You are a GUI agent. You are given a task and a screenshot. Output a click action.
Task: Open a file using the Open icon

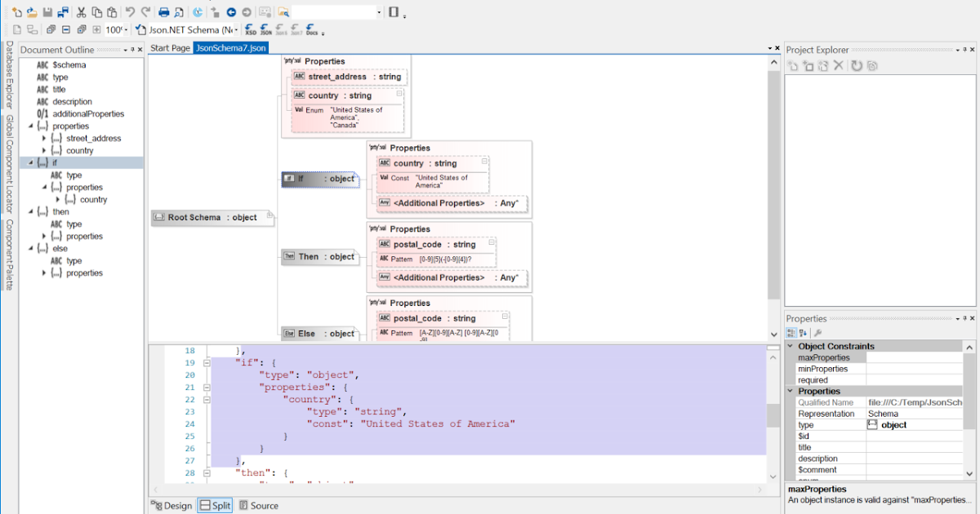click(x=30, y=12)
